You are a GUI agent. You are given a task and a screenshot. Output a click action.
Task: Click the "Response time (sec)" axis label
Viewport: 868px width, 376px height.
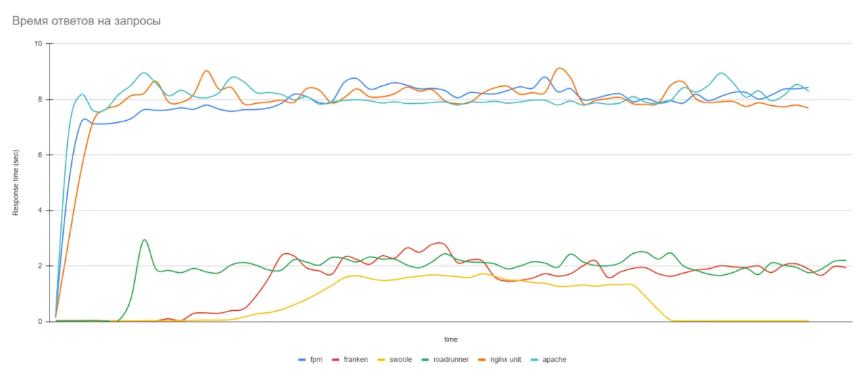pos(16,183)
